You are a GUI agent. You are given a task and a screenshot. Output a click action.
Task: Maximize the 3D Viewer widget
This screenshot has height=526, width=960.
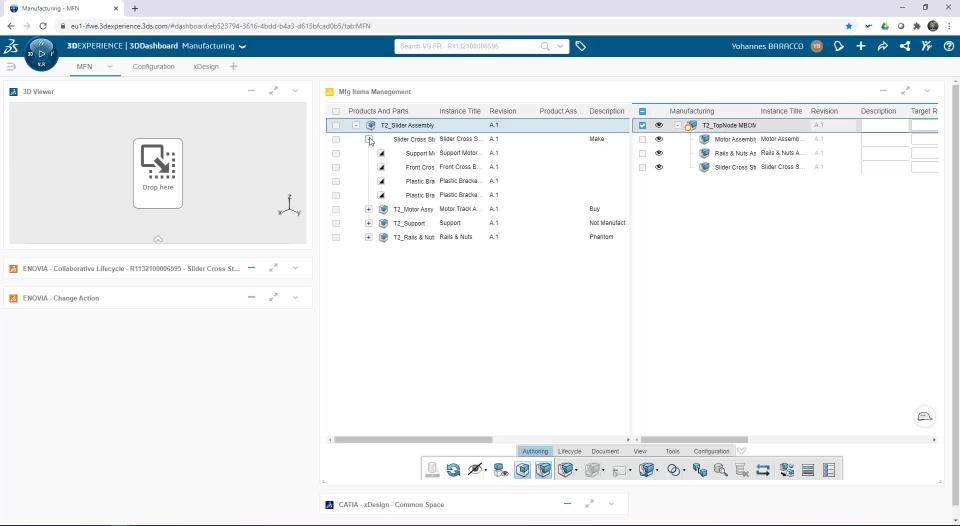(x=273, y=91)
